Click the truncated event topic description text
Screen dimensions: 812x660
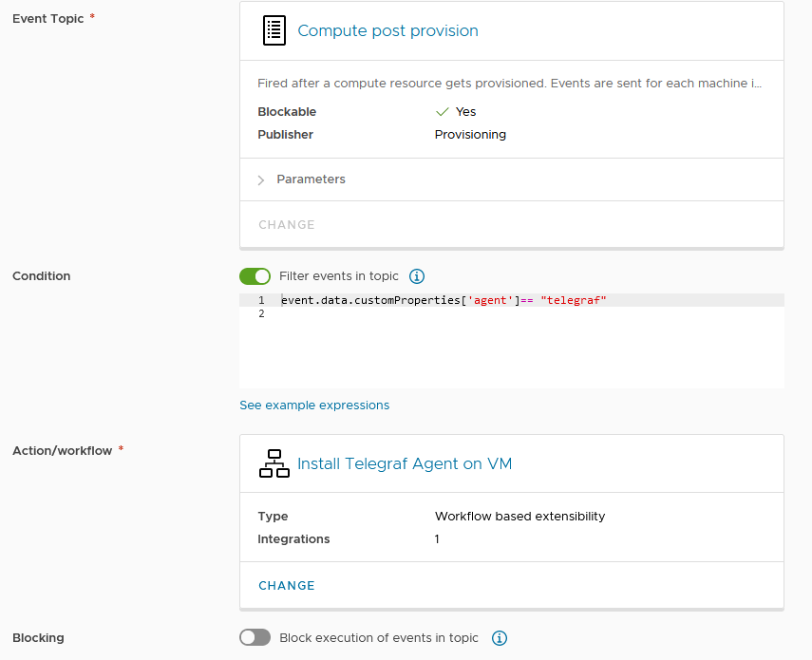coord(509,84)
